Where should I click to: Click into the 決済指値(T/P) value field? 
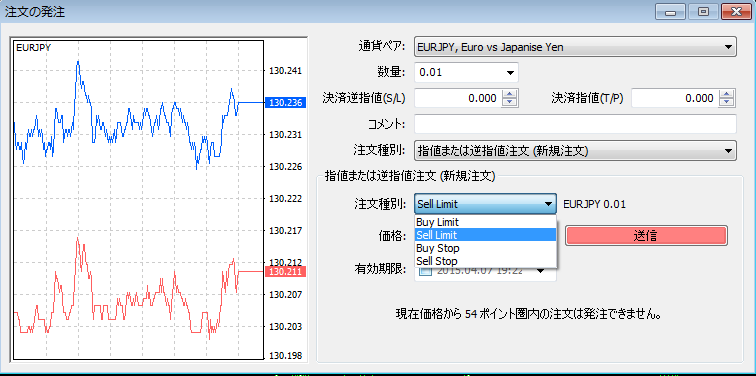point(675,98)
